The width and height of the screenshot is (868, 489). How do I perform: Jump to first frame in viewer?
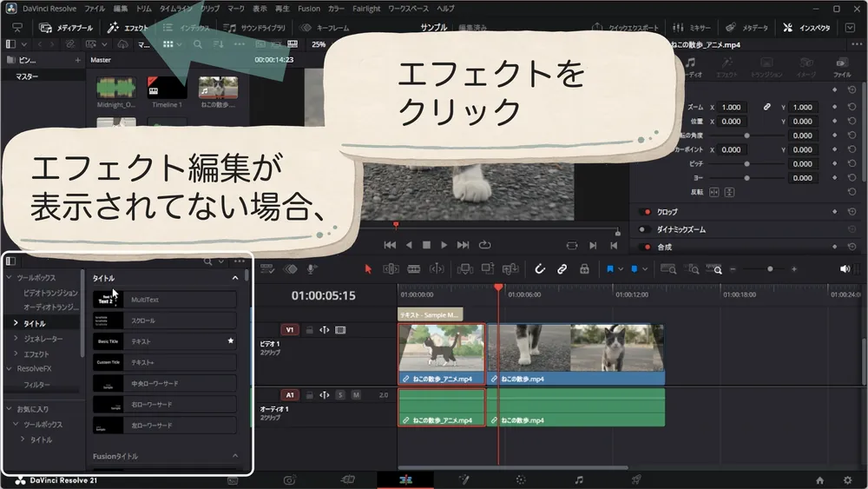pos(390,245)
